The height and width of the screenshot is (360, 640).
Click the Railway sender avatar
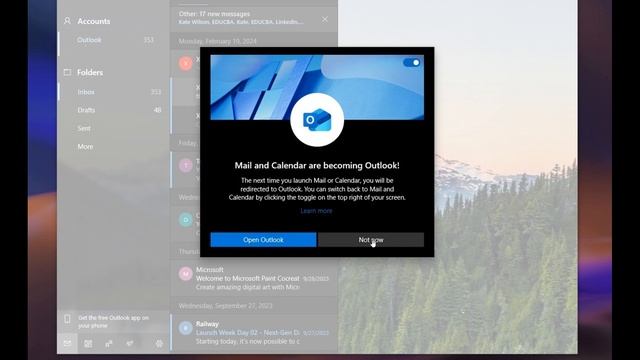coord(186,328)
